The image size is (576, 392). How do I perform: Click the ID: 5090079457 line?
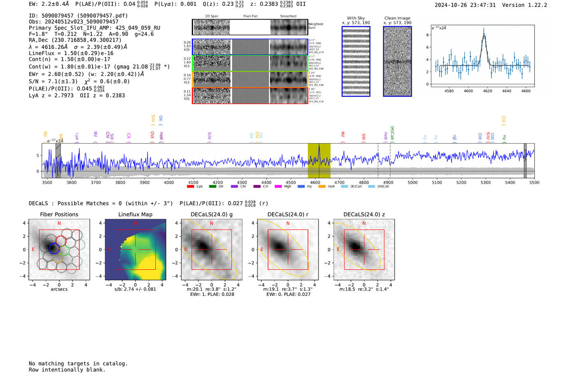click(78, 16)
